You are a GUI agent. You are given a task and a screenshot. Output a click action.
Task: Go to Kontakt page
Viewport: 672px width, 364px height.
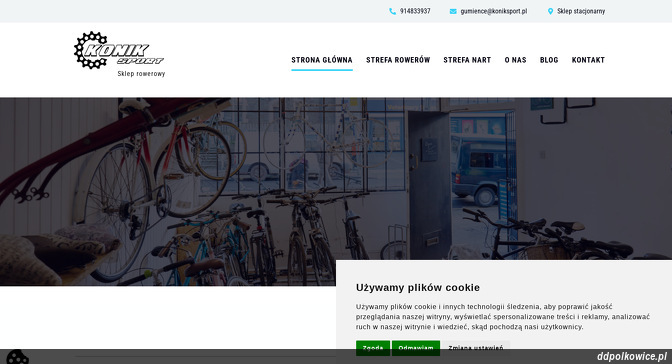(x=588, y=60)
